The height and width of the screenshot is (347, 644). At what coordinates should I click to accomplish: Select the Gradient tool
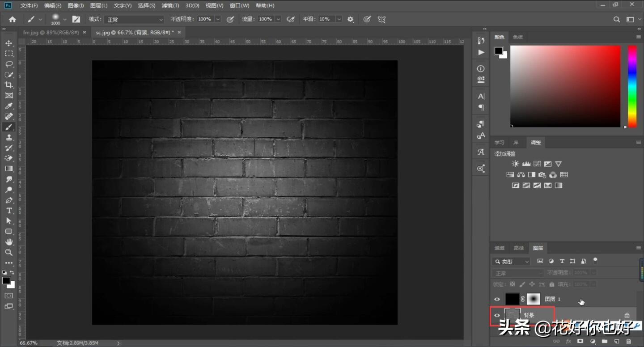tap(8, 169)
